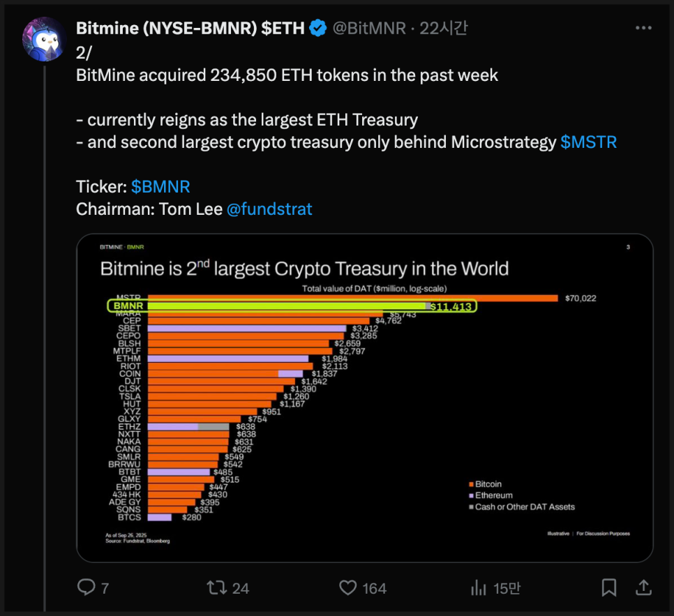
Task: Visit the @fundstrat mention
Action: 269,209
